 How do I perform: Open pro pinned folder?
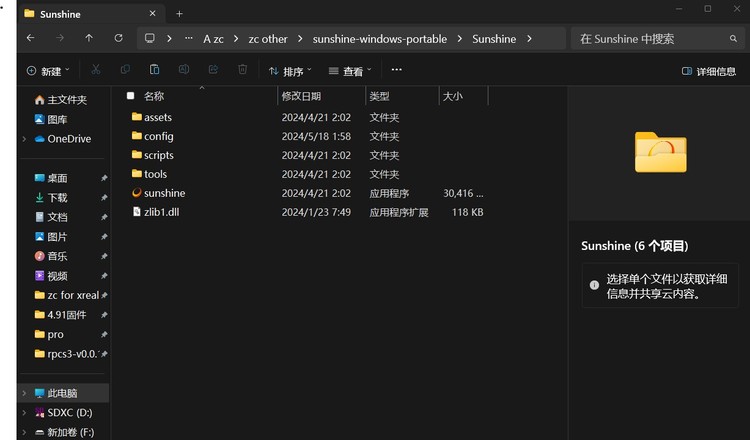(49, 334)
